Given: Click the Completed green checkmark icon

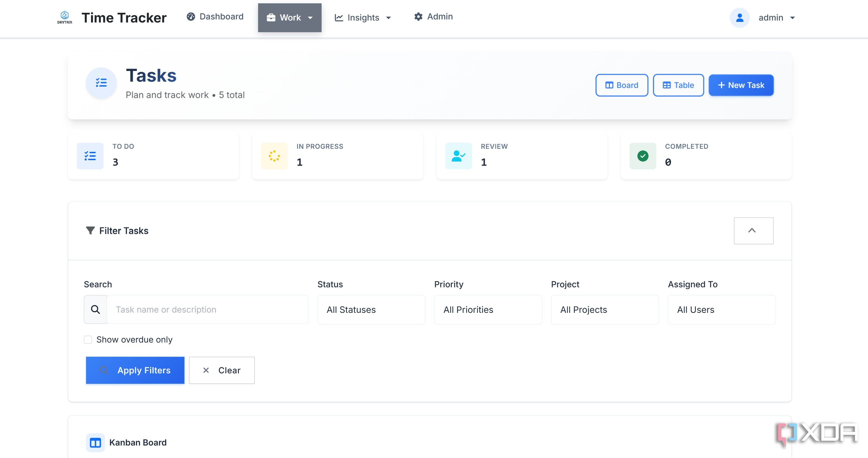Looking at the screenshot, I should click(x=643, y=156).
